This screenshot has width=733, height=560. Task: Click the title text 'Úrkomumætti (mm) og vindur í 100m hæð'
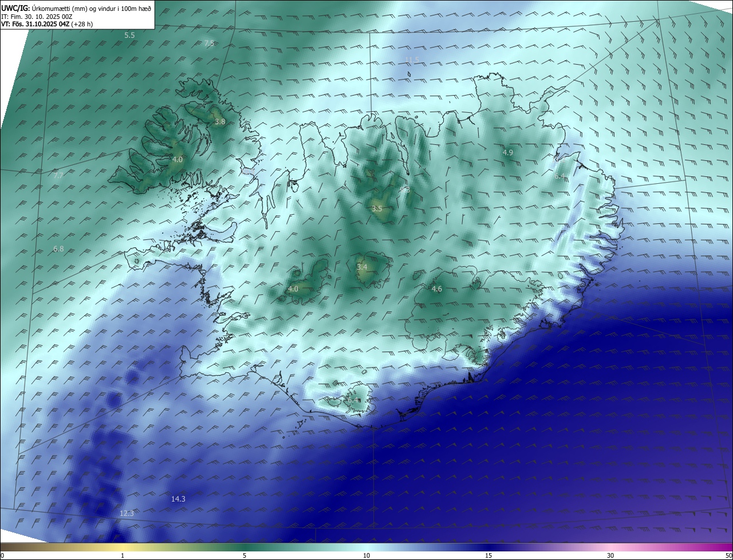91,8
